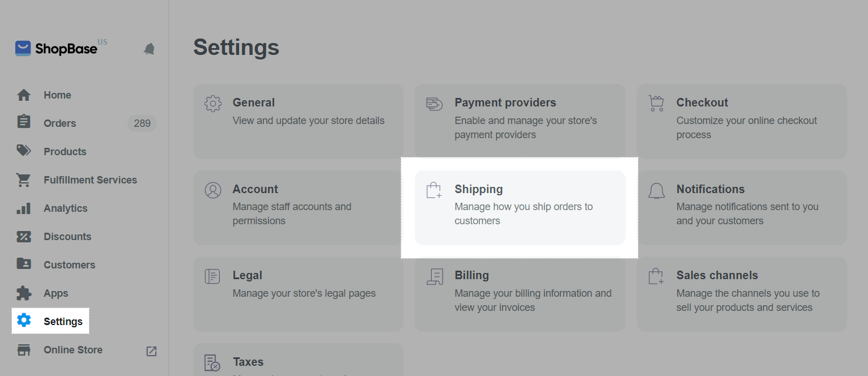The width and height of the screenshot is (868, 376).
Task: Open the Notifications settings card
Action: (741, 207)
